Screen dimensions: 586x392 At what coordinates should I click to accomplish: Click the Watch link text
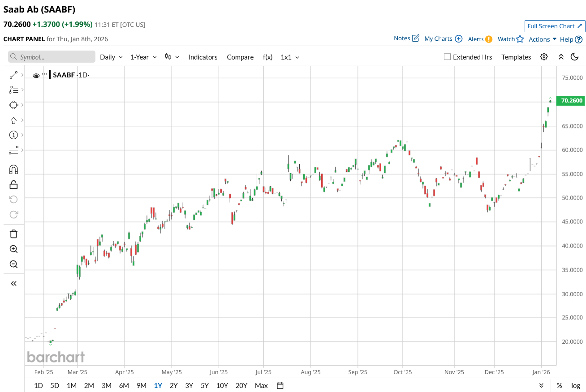coord(506,39)
